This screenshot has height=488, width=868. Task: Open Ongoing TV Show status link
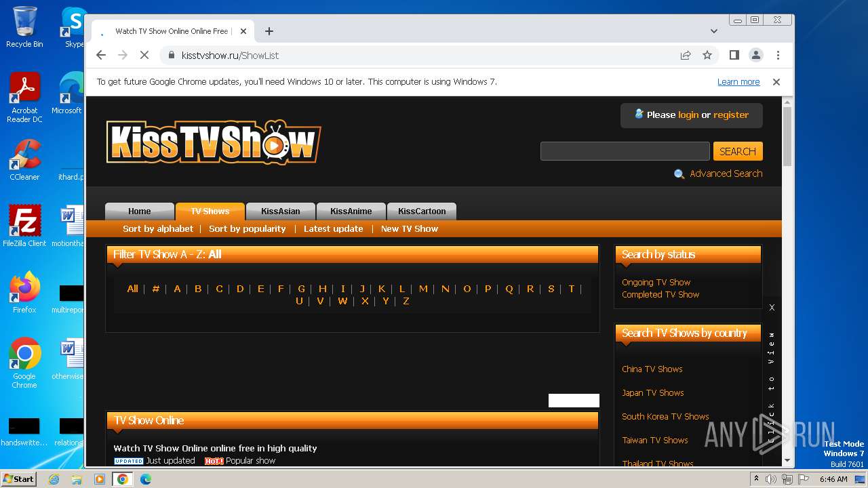point(656,283)
